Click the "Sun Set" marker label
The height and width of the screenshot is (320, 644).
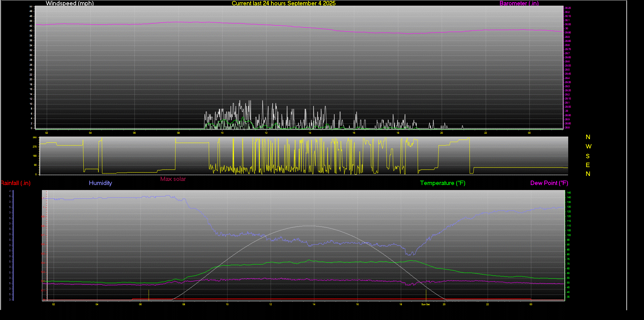pyautogui.click(x=425, y=304)
